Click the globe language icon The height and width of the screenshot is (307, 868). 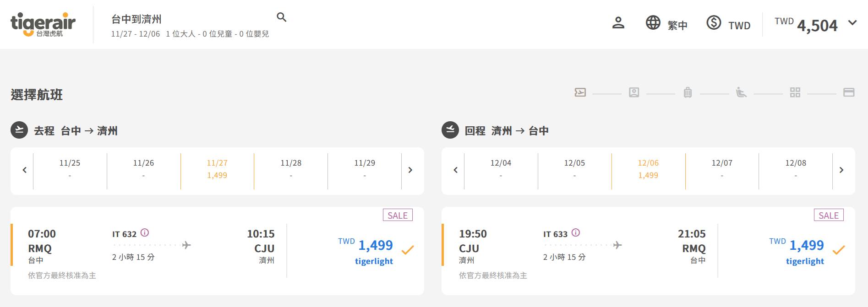pyautogui.click(x=653, y=22)
